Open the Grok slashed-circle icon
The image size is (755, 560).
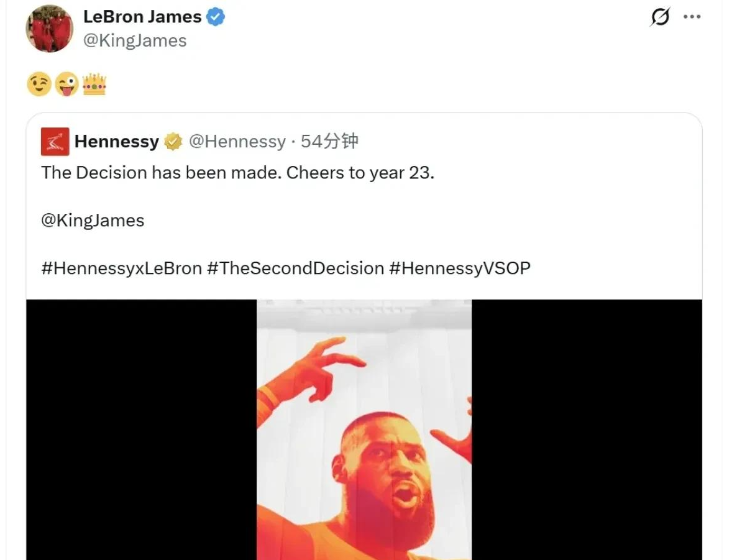(x=660, y=17)
